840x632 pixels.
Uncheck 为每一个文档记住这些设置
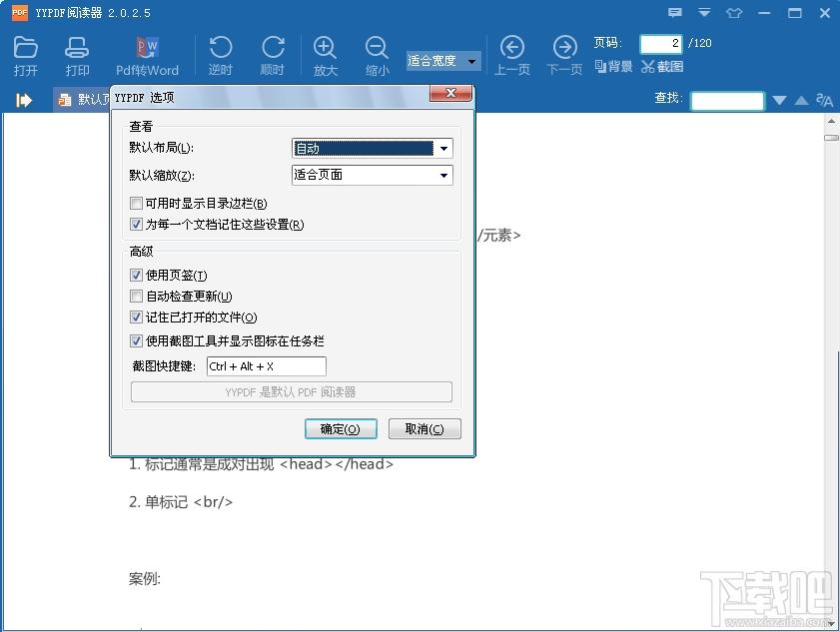point(136,224)
